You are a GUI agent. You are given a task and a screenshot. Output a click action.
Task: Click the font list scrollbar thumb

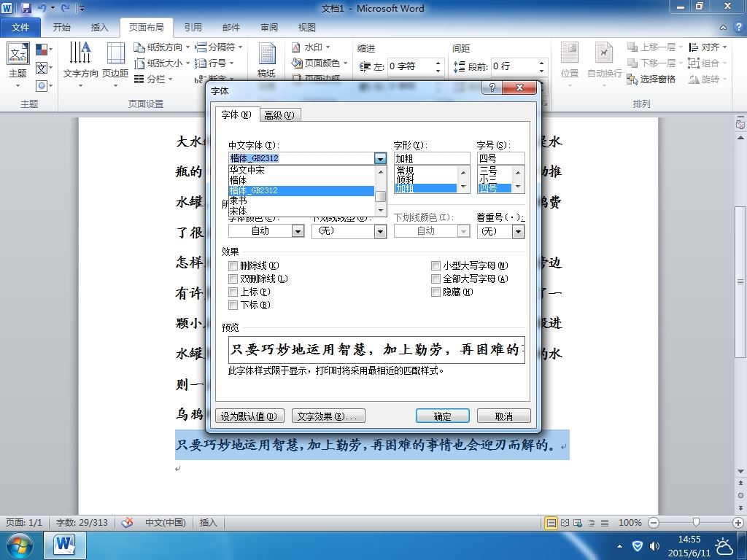pyautogui.click(x=380, y=197)
